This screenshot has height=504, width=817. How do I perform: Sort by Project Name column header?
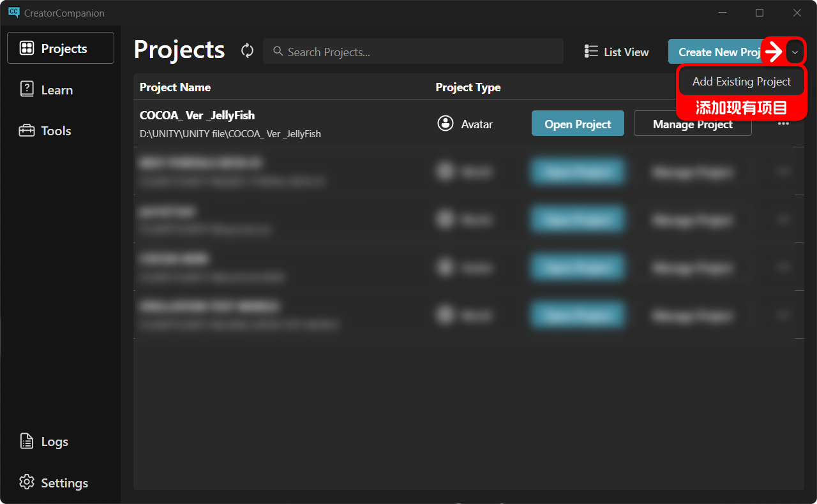point(175,87)
